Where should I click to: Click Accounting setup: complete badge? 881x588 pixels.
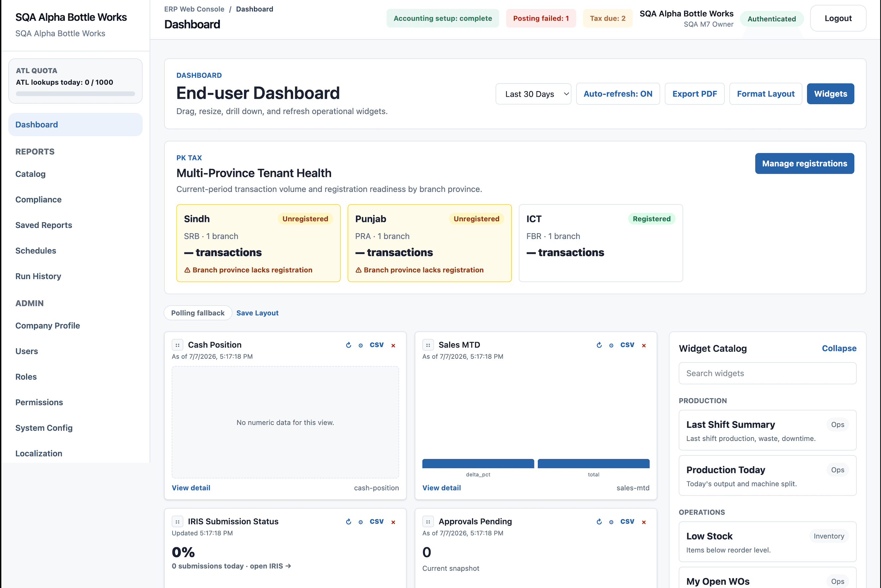pos(442,18)
